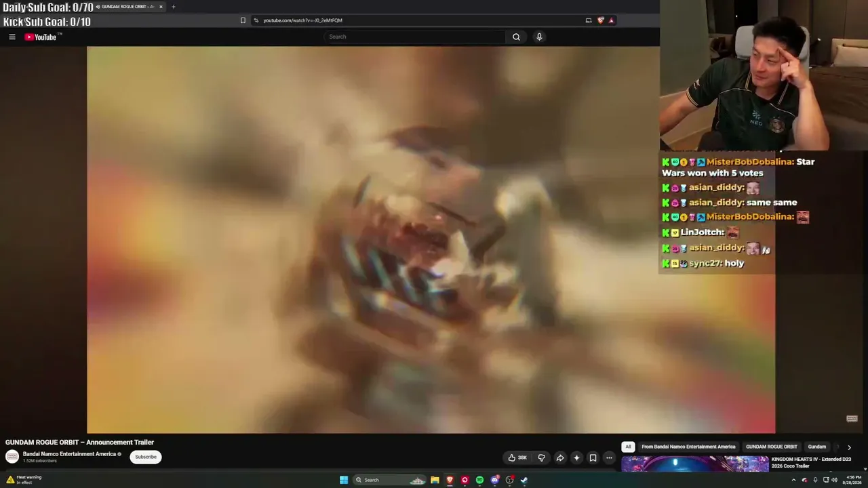The image size is (868, 488).
Task: Bookmark this page in the address bar
Action: tap(243, 20)
